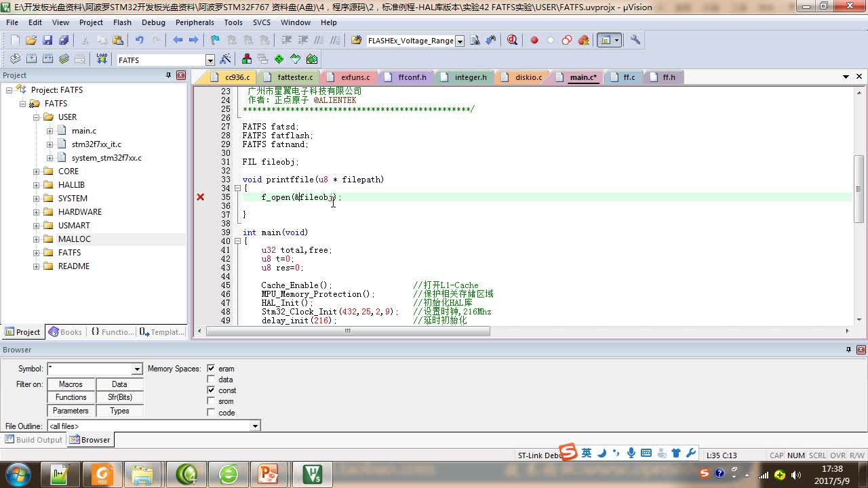Image resolution: width=868 pixels, height=488 pixels.
Task: Switch to the Books panel tab
Action: [x=65, y=332]
